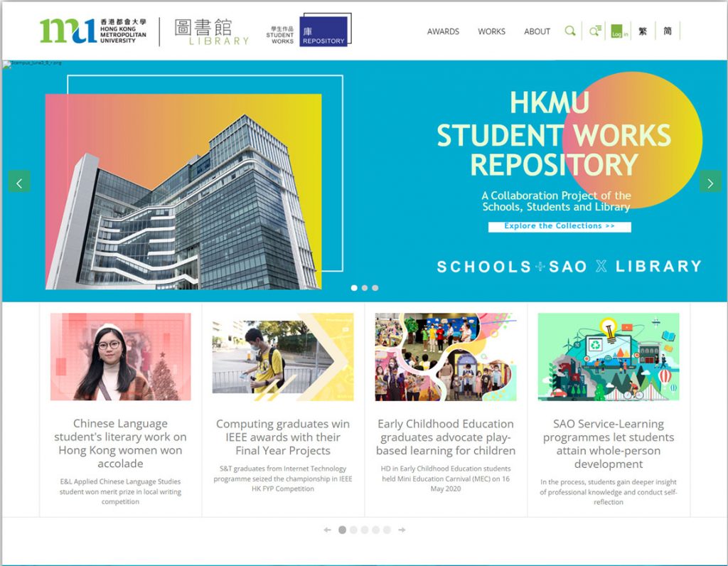Open the AWARDS menu
The height and width of the screenshot is (566, 728).
pyautogui.click(x=443, y=31)
